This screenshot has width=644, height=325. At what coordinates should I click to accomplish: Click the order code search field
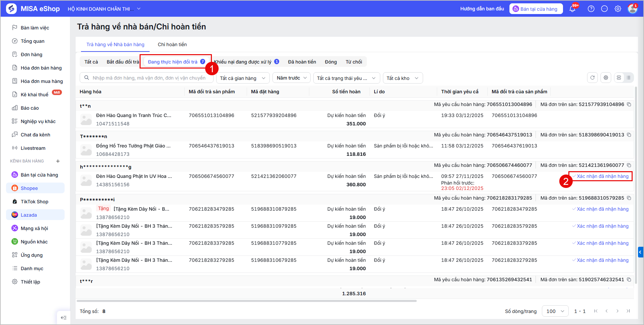click(x=146, y=78)
